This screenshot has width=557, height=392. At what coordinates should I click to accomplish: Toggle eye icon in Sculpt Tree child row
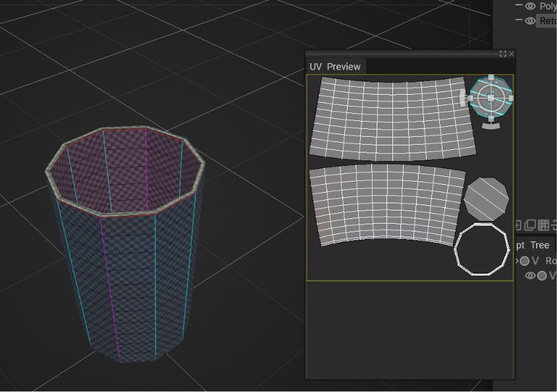pyautogui.click(x=531, y=276)
